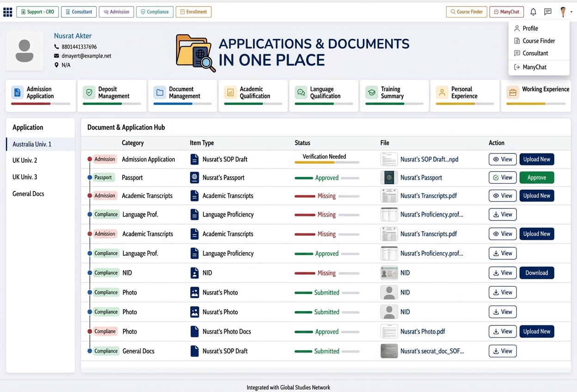The height and width of the screenshot is (392, 577).
Task: Select UK Univ. 2 application
Action: coord(40,160)
